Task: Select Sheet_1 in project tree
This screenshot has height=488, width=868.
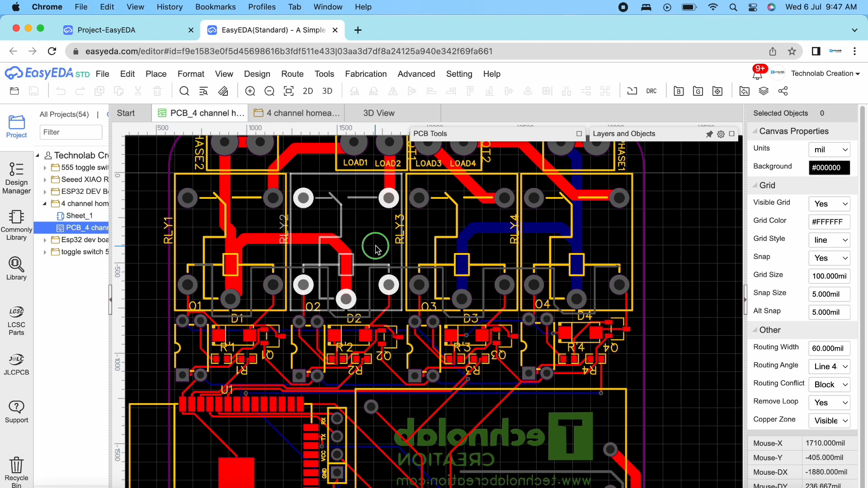Action: [80, 216]
